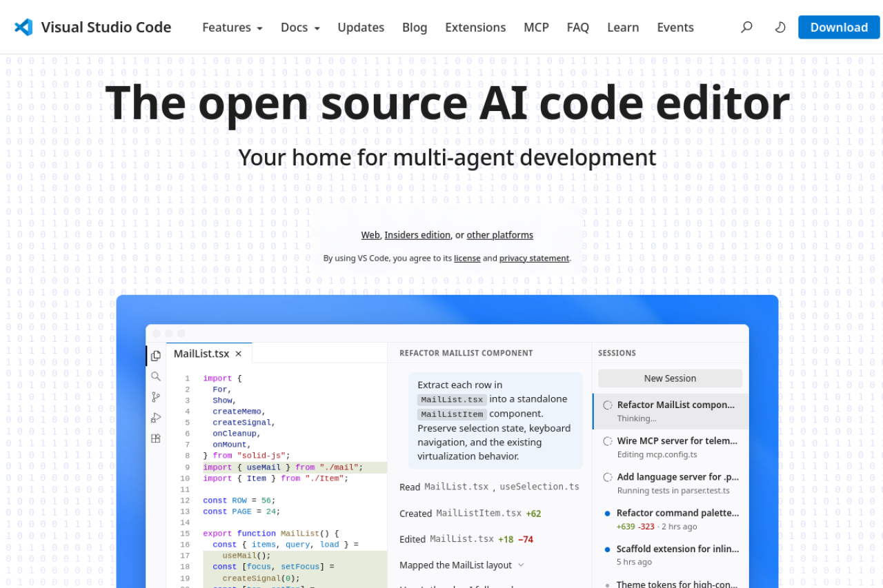Toggle dark theme with the moon icon
The height and width of the screenshot is (588, 883).
pos(780,28)
